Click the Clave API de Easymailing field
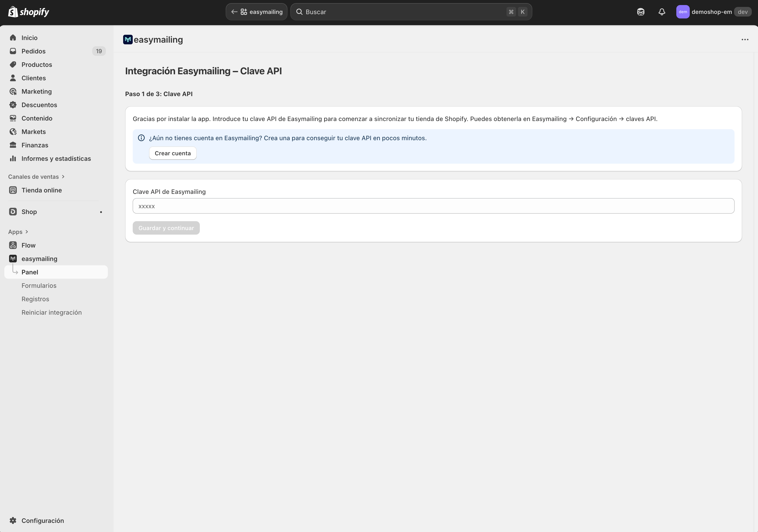 (433, 206)
